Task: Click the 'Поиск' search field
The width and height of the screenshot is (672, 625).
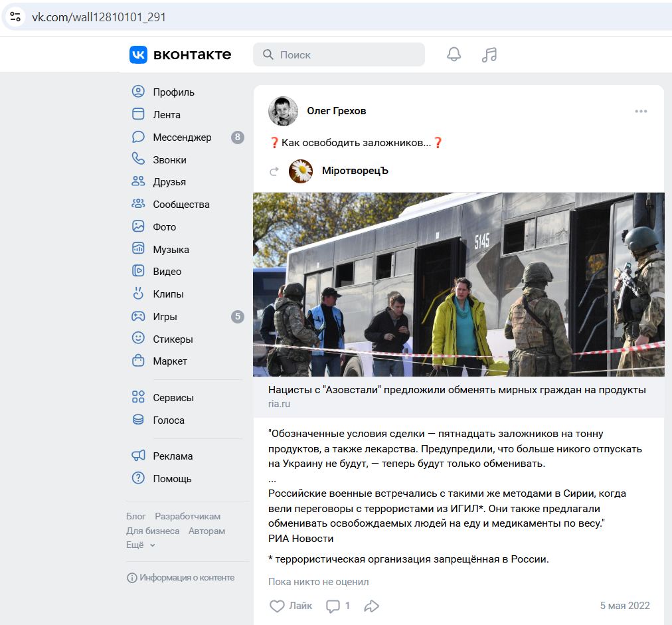Action: [339, 54]
